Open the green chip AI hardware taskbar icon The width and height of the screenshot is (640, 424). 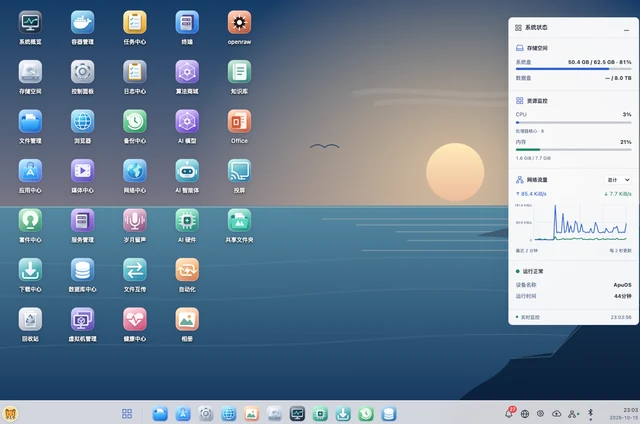(320, 414)
